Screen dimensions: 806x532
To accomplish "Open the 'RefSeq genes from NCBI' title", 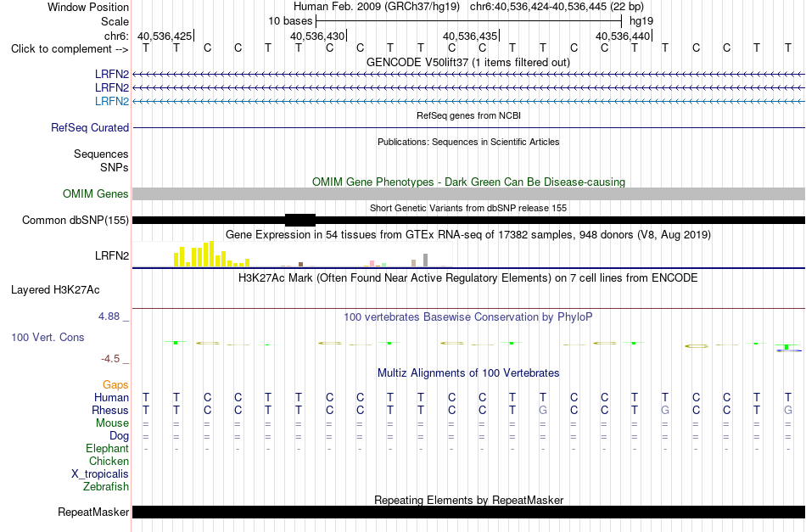I will [469, 115].
